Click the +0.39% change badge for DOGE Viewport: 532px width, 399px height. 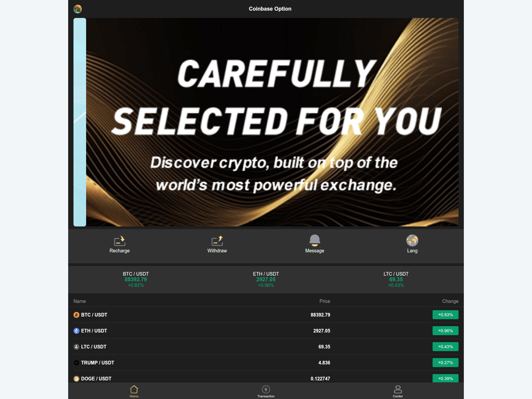446,378
